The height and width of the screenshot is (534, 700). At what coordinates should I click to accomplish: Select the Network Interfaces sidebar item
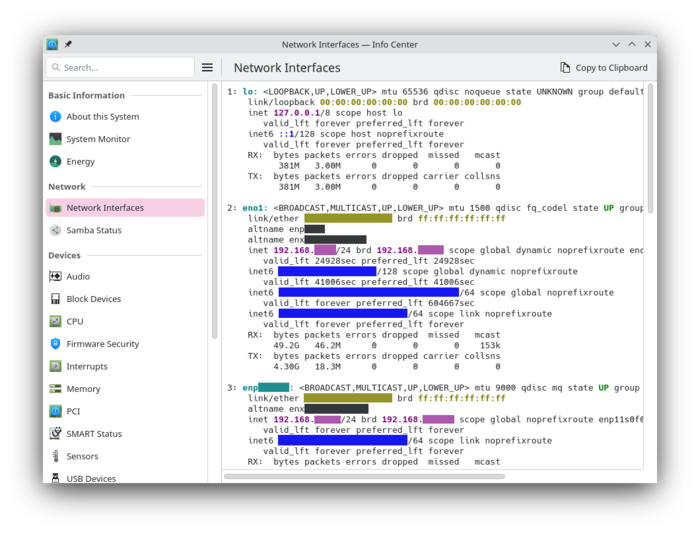[x=104, y=208]
